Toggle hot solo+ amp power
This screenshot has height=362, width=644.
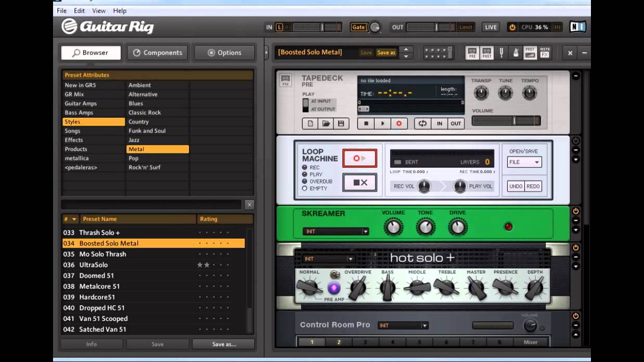click(576, 248)
